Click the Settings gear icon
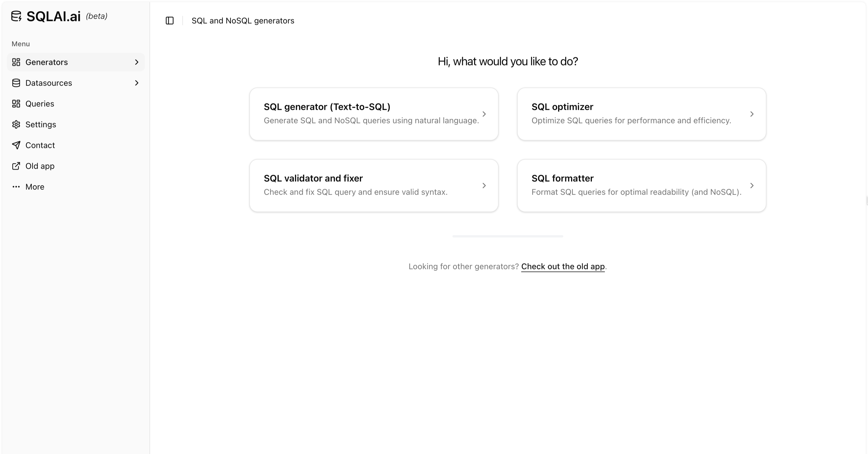The width and height of the screenshot is (868, 454). point(16,125)
